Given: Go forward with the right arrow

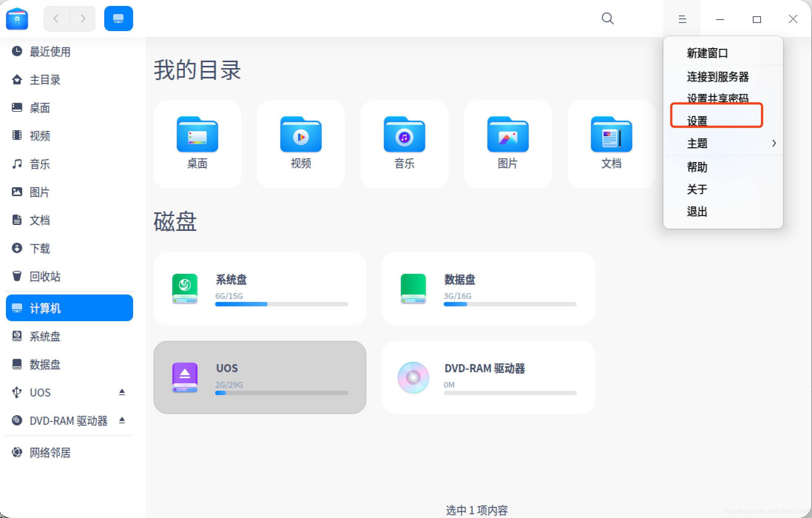Looking at the screenshot, I should pyautogui.click(x=83, y=18).
